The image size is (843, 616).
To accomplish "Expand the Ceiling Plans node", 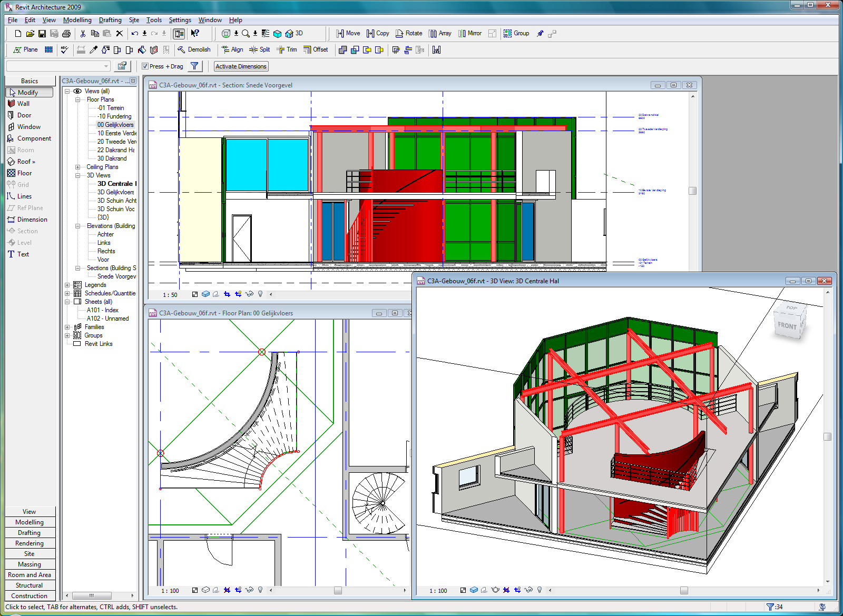I will [78, 167].
